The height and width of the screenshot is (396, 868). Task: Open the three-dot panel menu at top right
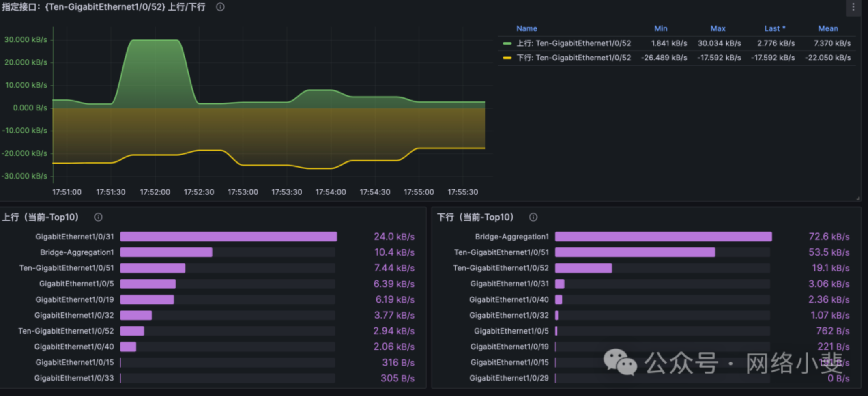pos(853,7)
